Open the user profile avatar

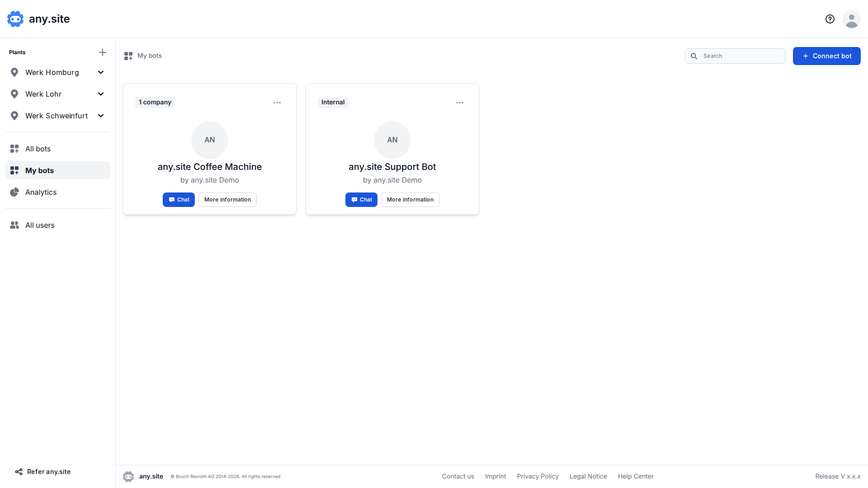point(852,19)
